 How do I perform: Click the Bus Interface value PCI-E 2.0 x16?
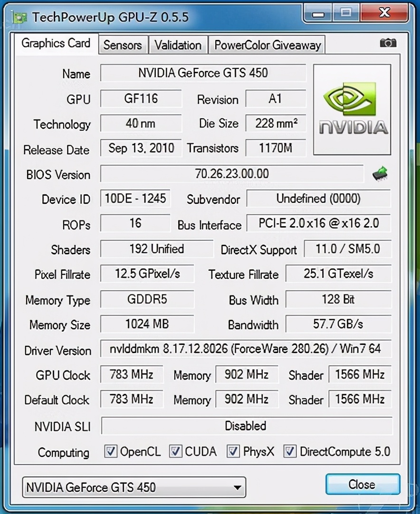318,223
